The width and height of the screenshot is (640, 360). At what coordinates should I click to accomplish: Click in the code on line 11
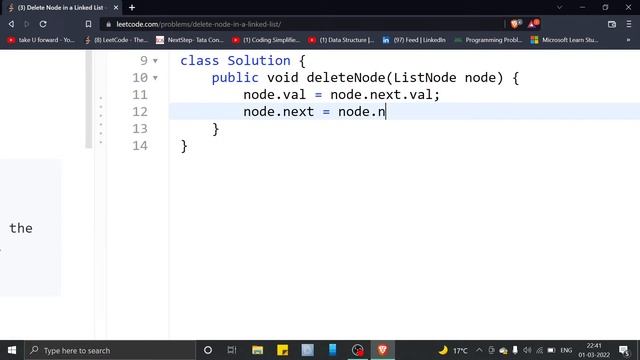(341, 95)
